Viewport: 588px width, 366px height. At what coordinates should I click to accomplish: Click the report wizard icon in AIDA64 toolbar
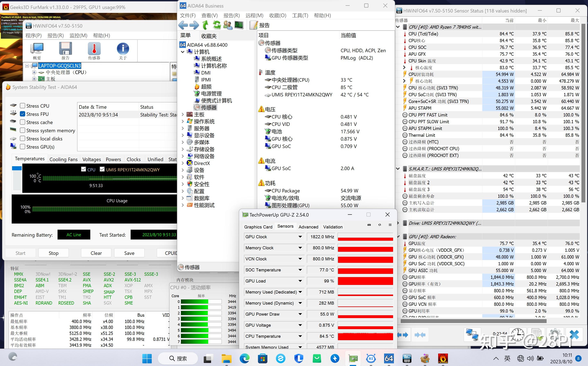click(253, 25)
